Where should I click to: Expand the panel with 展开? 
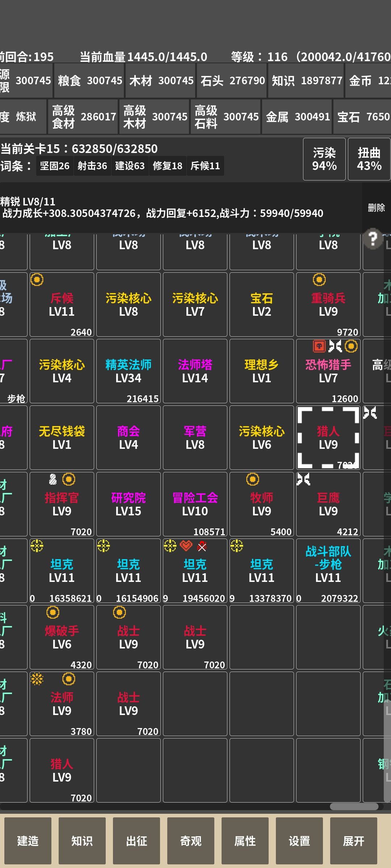click(354, 841)
